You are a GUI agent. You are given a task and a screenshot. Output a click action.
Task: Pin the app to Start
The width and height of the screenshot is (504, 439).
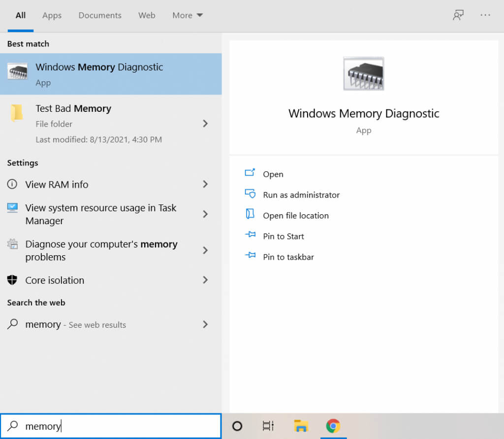[283, 236]
